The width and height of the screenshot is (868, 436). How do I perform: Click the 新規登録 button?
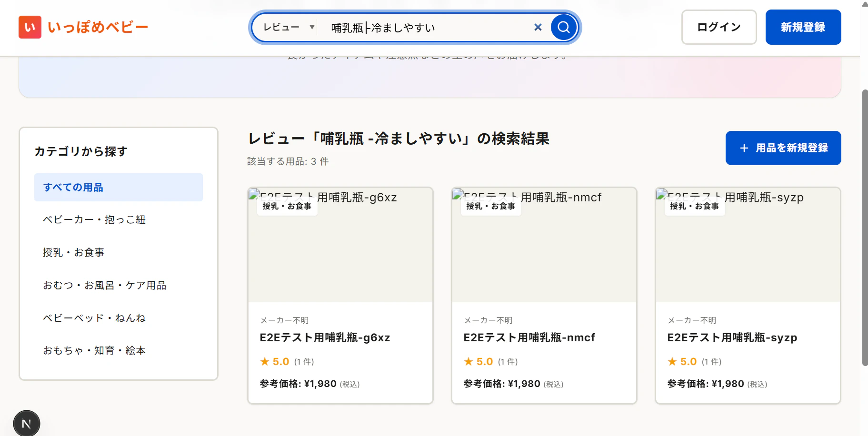coord(803,27)
